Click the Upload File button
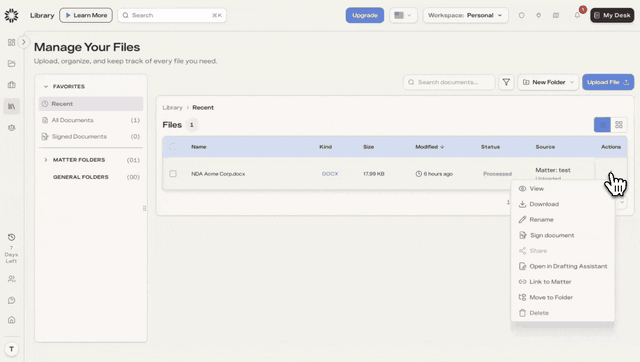The width and height of the screenshot is (640, 362). coord(608,82)
